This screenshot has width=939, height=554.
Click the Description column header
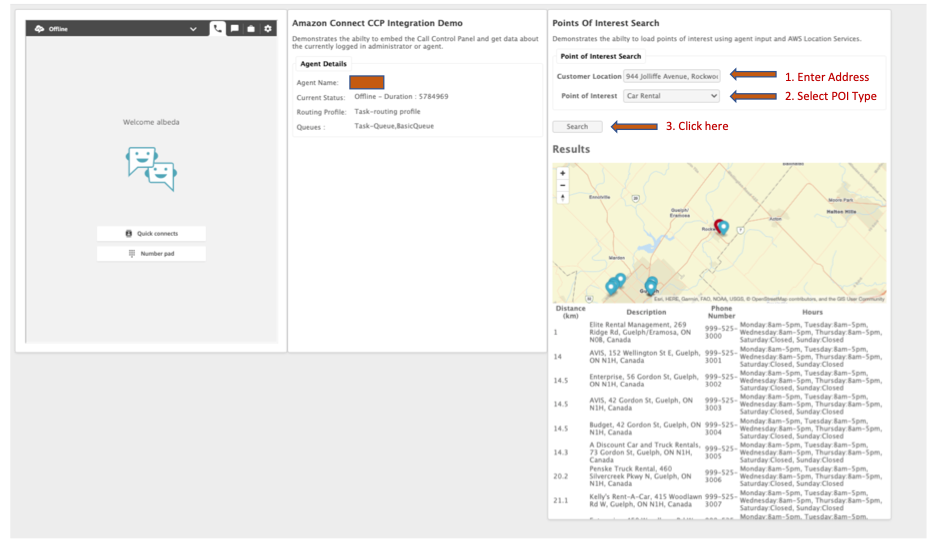pos(646,312)
